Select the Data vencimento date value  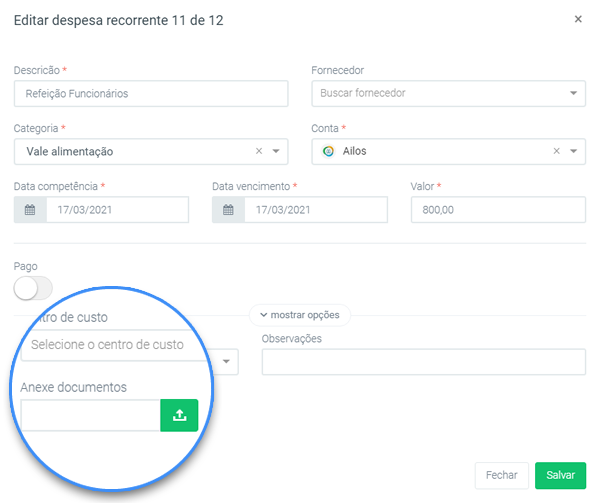click(x=314, y=210)
